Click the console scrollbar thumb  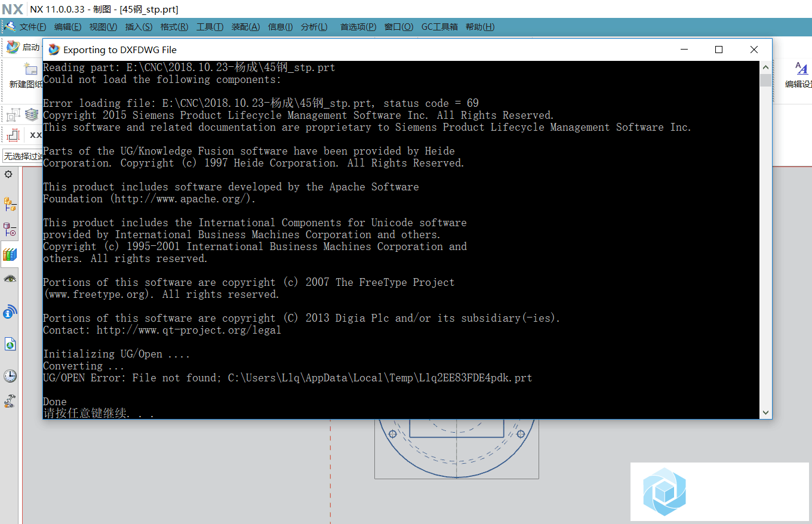[x=765, y=81]
